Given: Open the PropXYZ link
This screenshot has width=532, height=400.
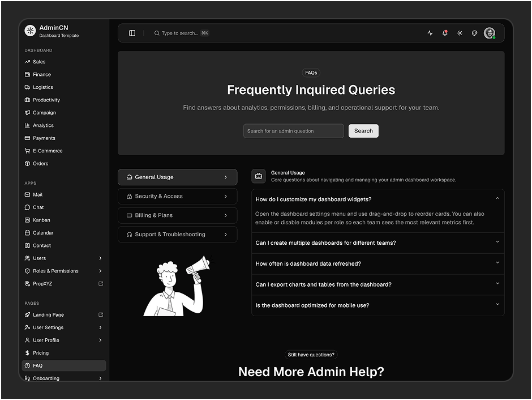Looking at the screenshot, I should click(x=64, y=283).
